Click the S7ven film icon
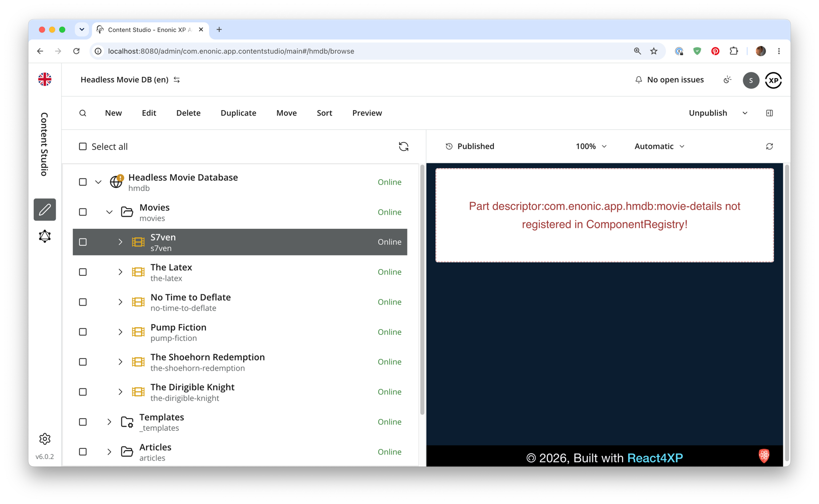This screenshot has height=504, width=819. [x=138, y=242]
